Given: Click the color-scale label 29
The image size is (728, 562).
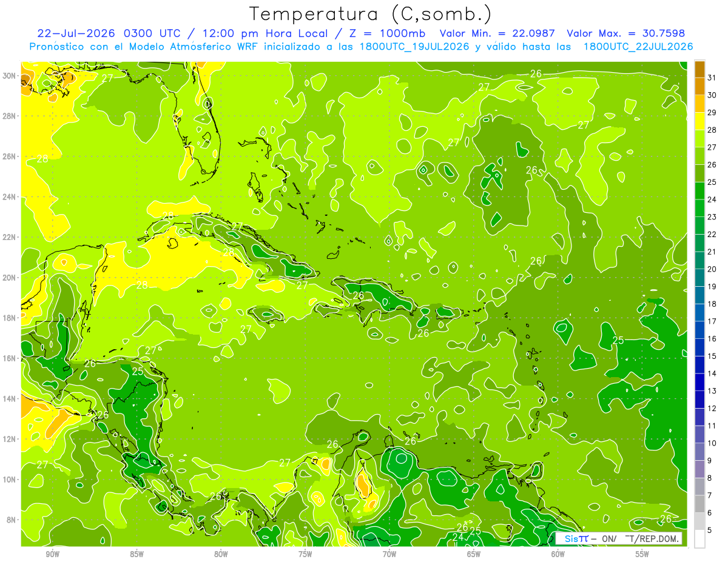Looking at the screenshot, I should pos(712,113).
